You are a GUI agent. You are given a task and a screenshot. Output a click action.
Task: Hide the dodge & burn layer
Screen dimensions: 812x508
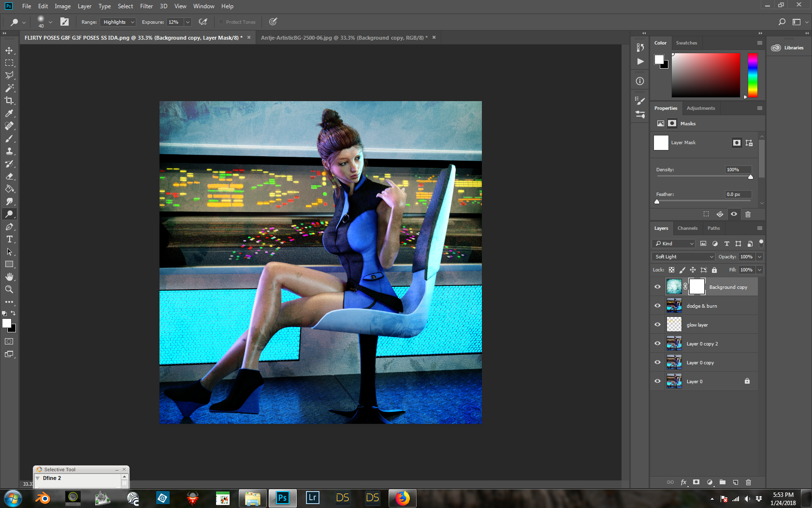pos(657,306)
